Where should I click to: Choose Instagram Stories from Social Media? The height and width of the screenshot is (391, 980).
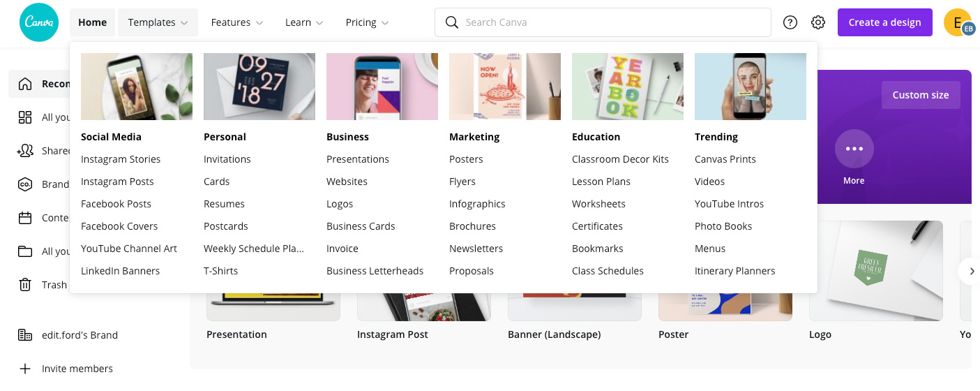click(121, 159)
